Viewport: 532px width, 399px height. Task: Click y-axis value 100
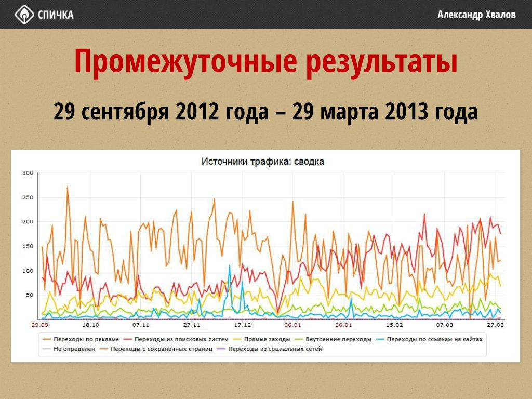click(28, 271)
